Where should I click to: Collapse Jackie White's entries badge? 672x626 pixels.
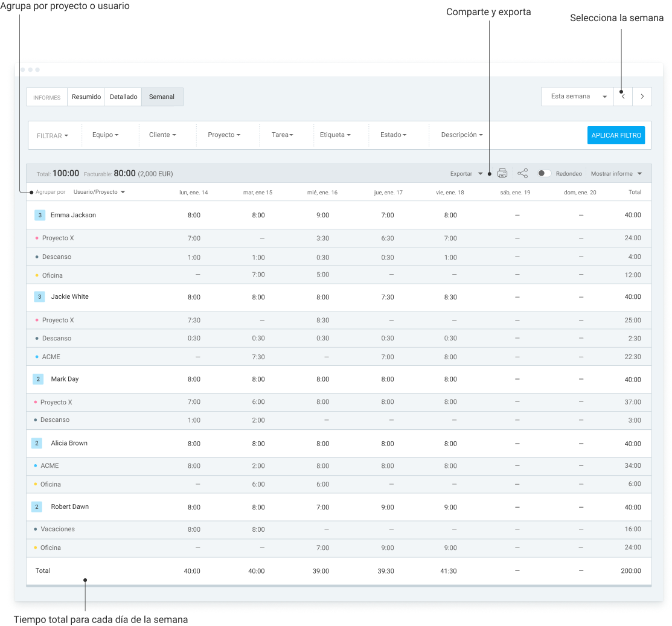point(39,296)
